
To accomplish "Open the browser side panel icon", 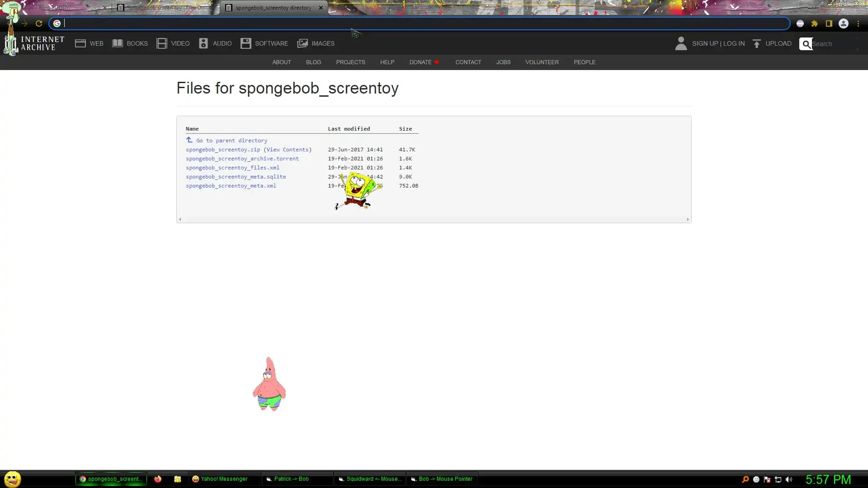I will click(x=829, y=23).
